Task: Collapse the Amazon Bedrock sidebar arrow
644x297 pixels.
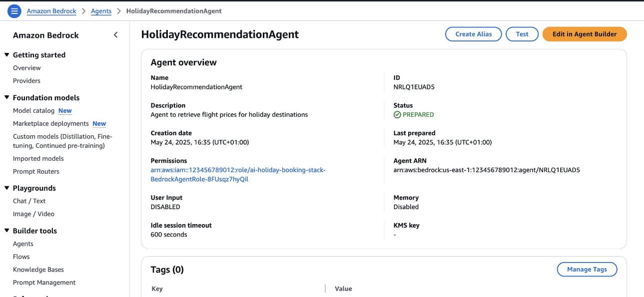Action: (115, 35)
